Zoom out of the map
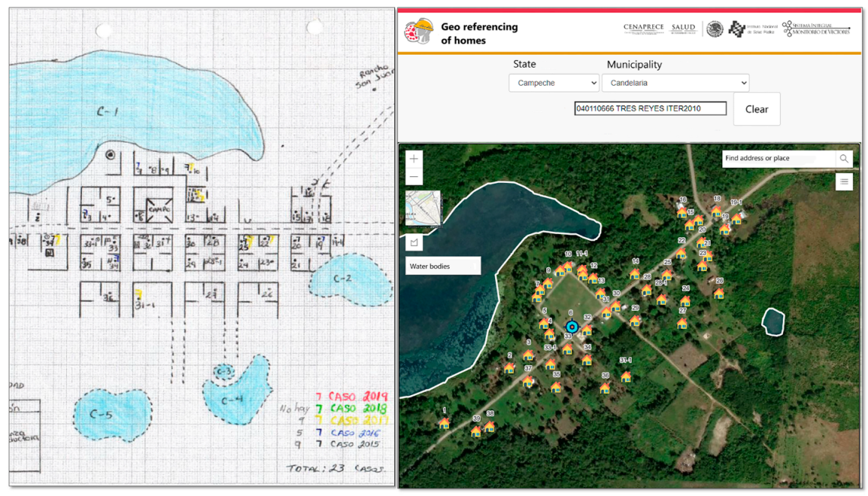The width and height of the screenshot is (868, 496). coord(413,178)
